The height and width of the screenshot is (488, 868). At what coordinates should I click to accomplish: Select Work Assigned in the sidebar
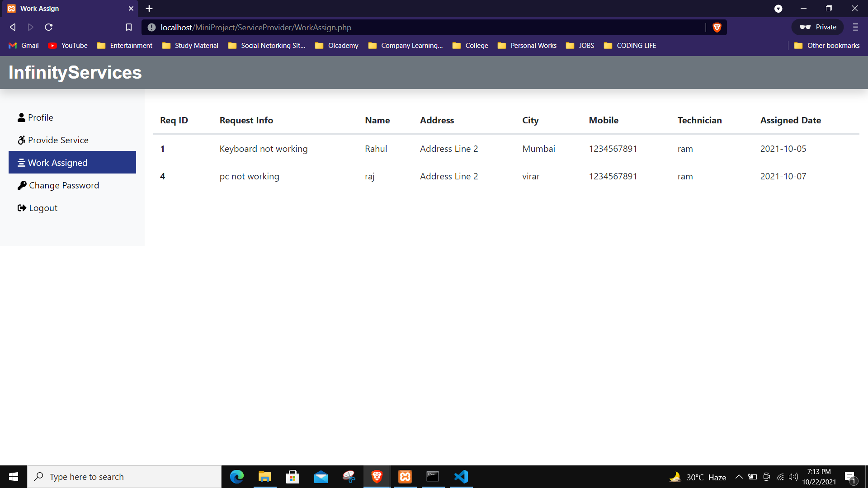click(57, 162)
